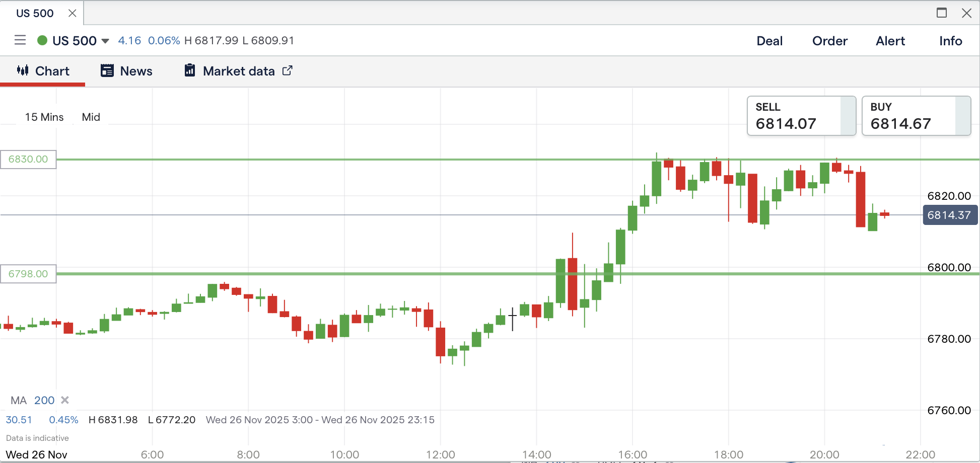Click the Chart tab candlestick icon

pyautogui.click(x=23, y=70)
